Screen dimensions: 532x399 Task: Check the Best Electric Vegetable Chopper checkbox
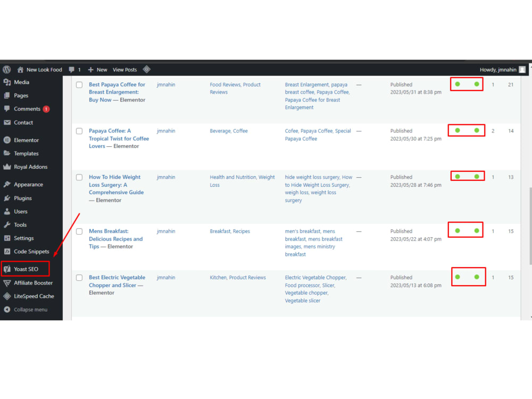point(79,278)
